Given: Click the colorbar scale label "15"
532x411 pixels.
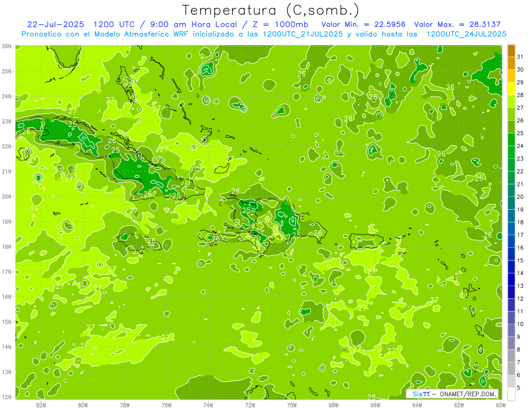Looking at the screenshot, I should (520, 260).
